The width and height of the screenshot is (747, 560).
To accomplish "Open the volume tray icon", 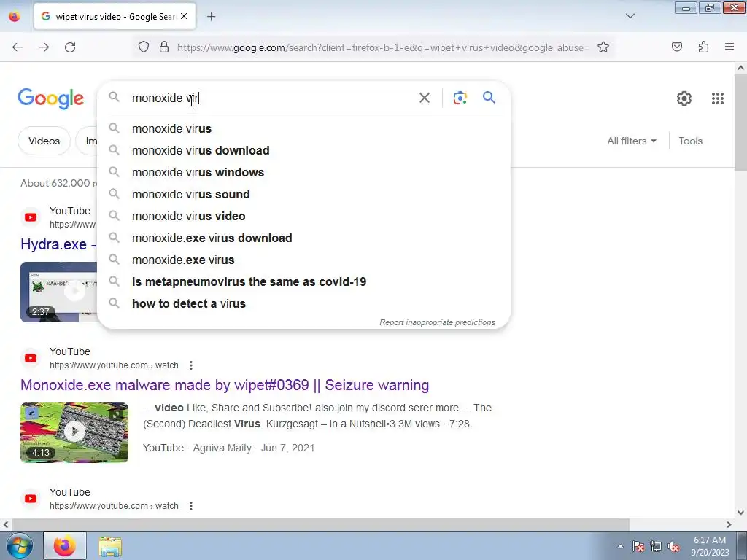I will [673, 547].
